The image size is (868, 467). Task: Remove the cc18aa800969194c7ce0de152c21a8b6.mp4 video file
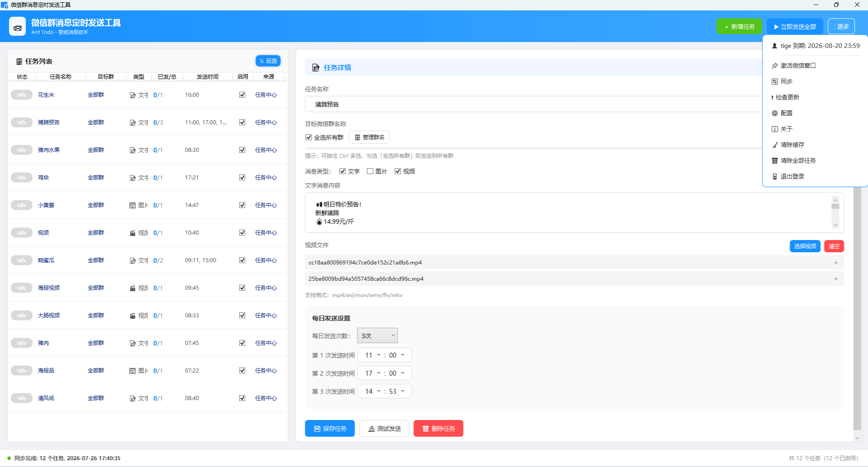tap(836, 263)
